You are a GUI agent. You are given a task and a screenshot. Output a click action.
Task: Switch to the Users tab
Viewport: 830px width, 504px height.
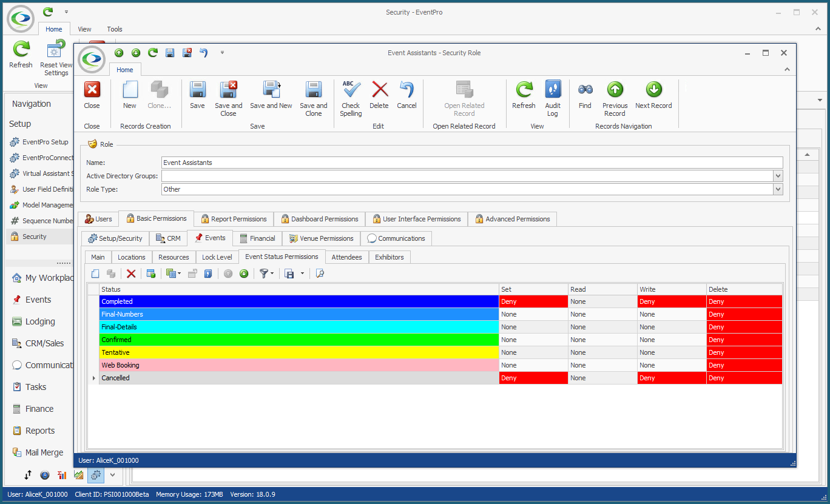tap(98, 219)
